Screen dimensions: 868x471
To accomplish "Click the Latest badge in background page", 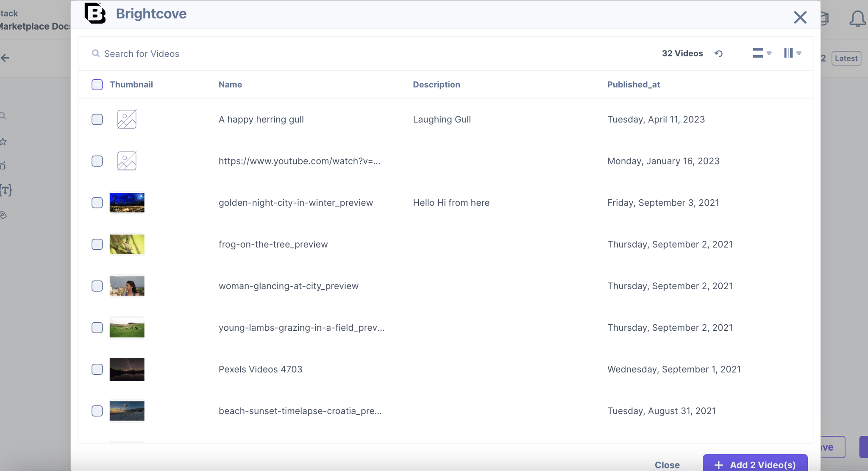I will [846, 59].
